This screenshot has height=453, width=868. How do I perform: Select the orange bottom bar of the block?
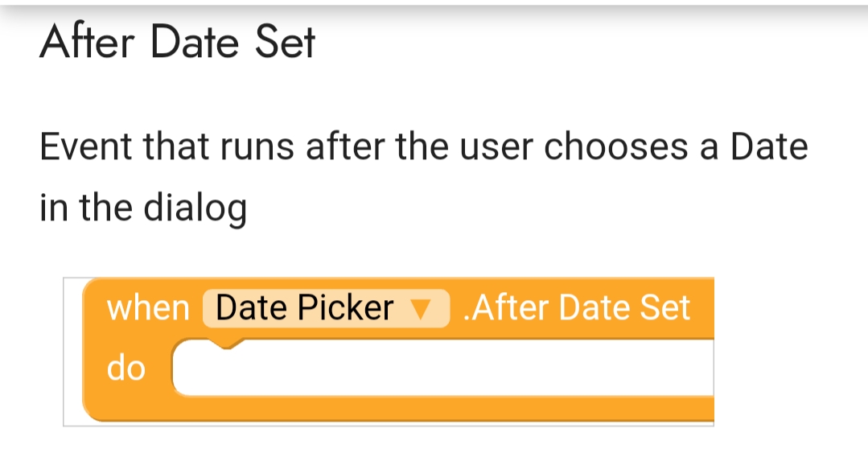click(x=402, y=409)
